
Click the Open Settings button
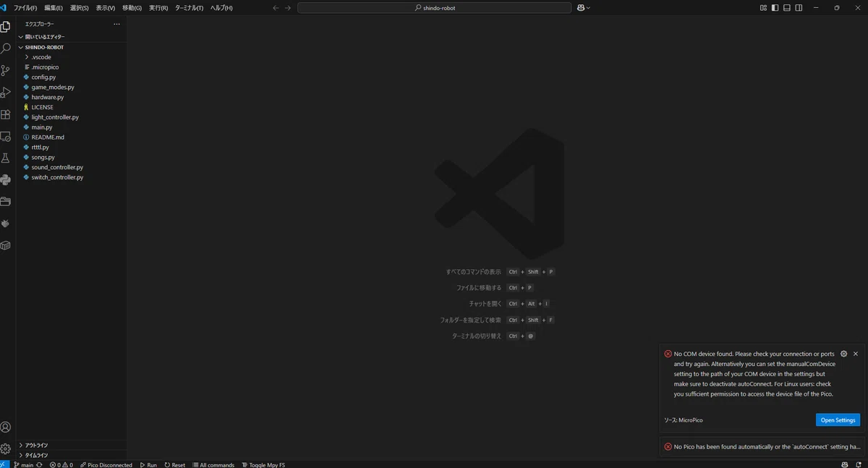pos(838,420)
